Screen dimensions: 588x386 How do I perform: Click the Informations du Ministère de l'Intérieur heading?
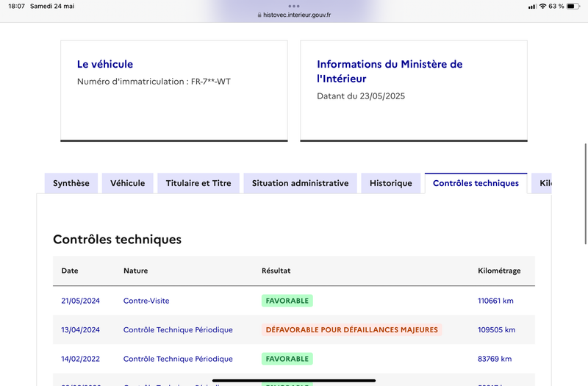point(390,71)
